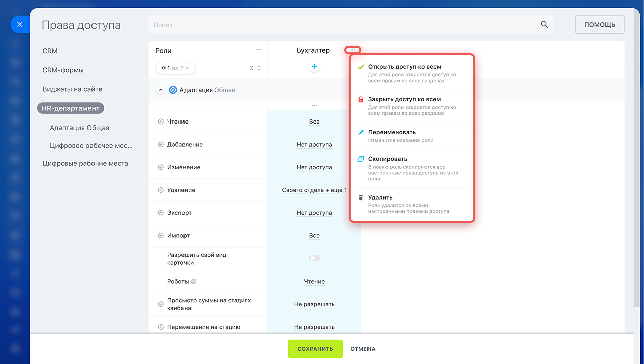The height and width of the screenshot is (364, 644).
Task: Toggle Разрешить свой вид карточки switch
Action: (x=314, y=258)
